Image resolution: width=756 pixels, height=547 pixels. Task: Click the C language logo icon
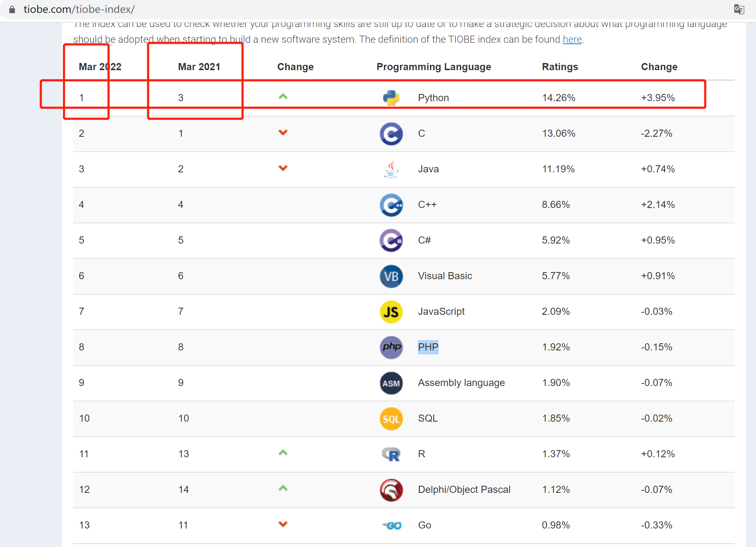coord(391,134)
